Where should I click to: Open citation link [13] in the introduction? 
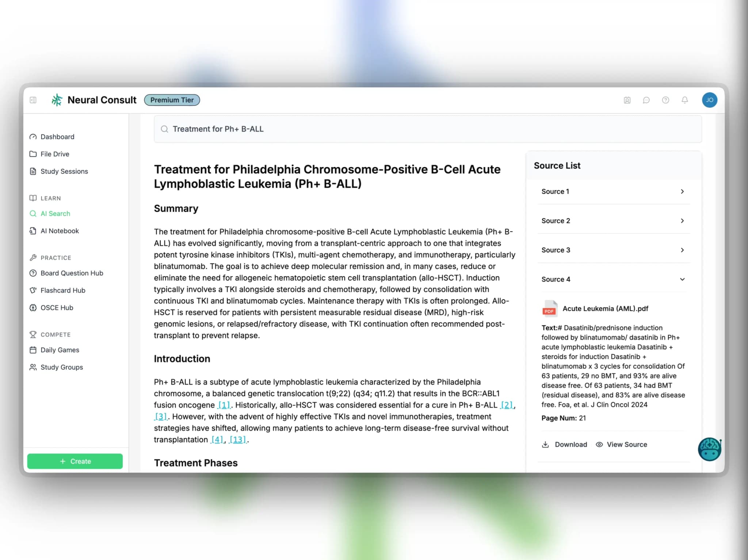[x=238, y=439]
